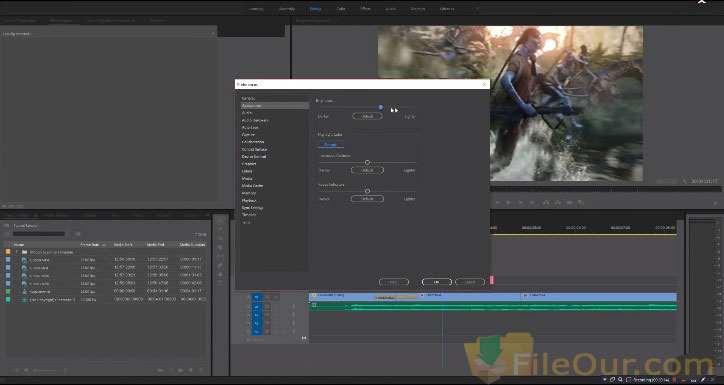Select Control Surface in Preferences list
724x385 pixels.
[254, 149]
